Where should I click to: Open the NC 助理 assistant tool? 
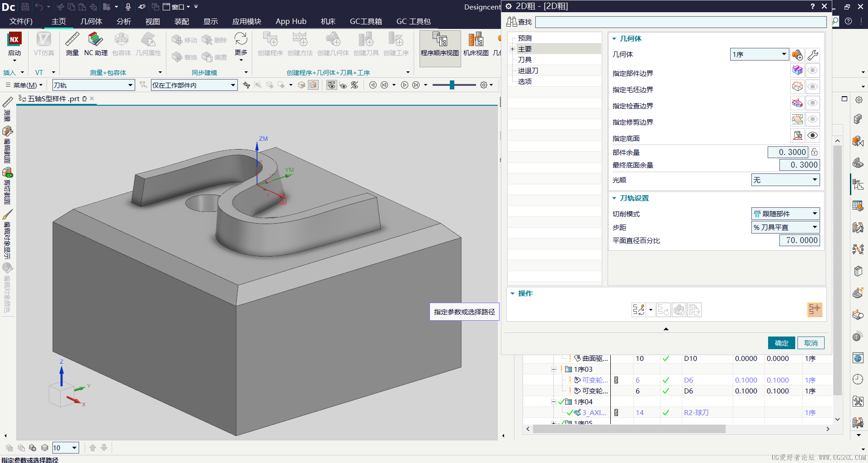click(x=96, y=44)
